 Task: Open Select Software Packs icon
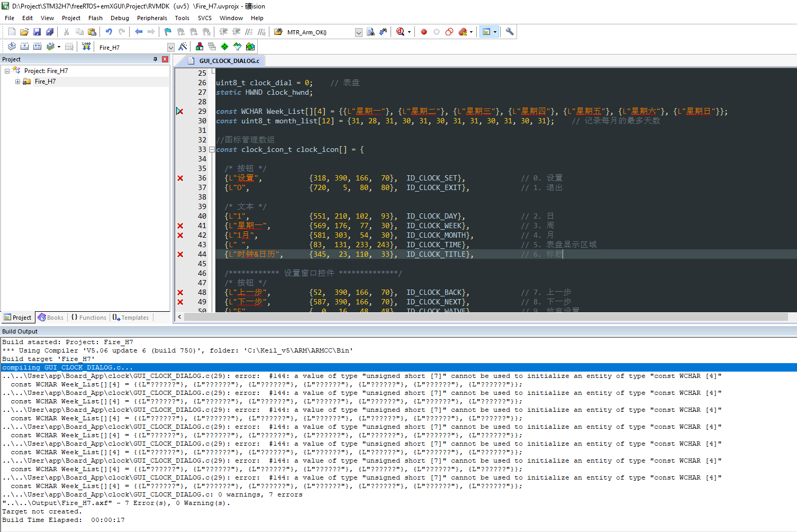[x=238, y=47]
